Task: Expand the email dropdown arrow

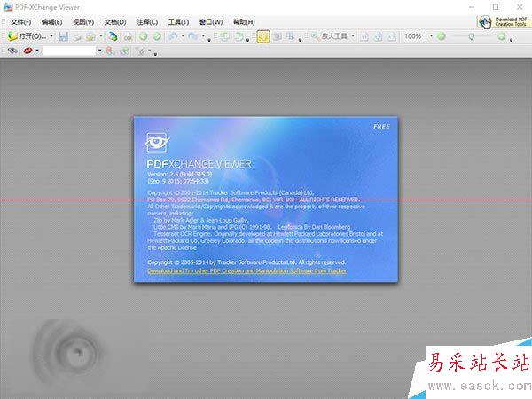Action: pos(101,36)
